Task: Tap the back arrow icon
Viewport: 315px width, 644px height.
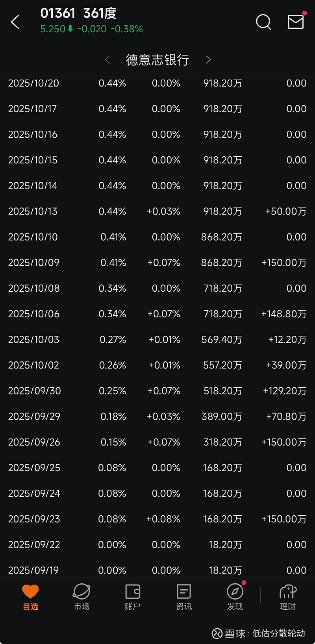Action: (15, 22)
